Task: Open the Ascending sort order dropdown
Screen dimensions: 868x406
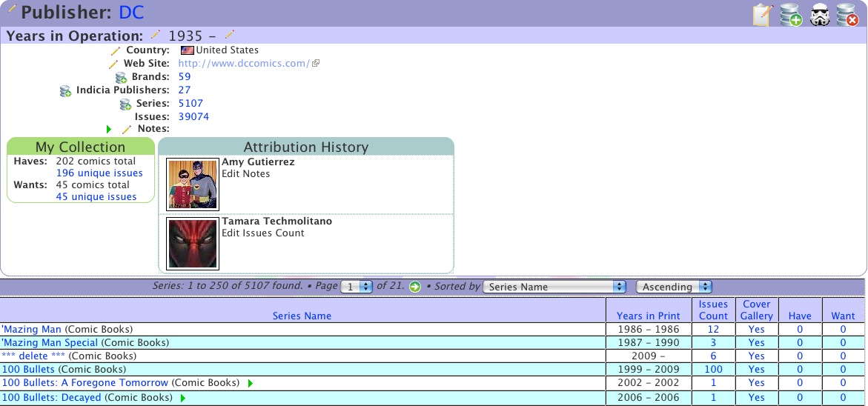Action: (x=674, y=287)
